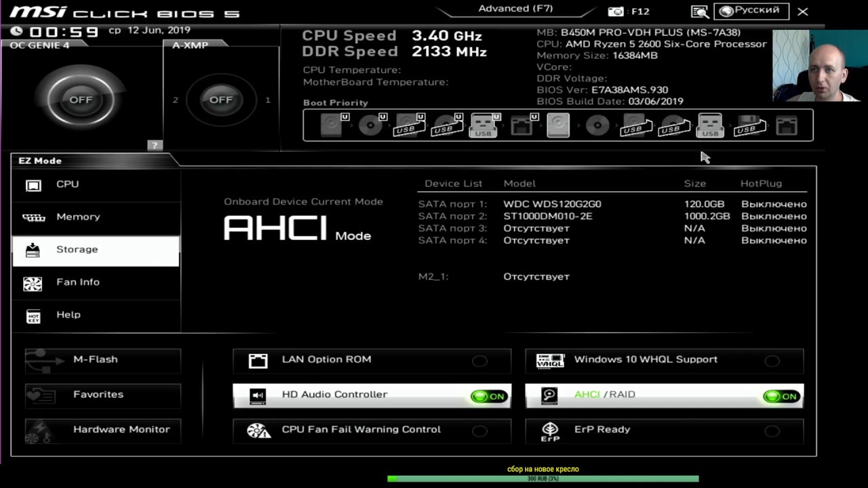Click the OC Genie 4 help question mark
Viewport: 868px width, 488px height.
click(x=155, y=145)
